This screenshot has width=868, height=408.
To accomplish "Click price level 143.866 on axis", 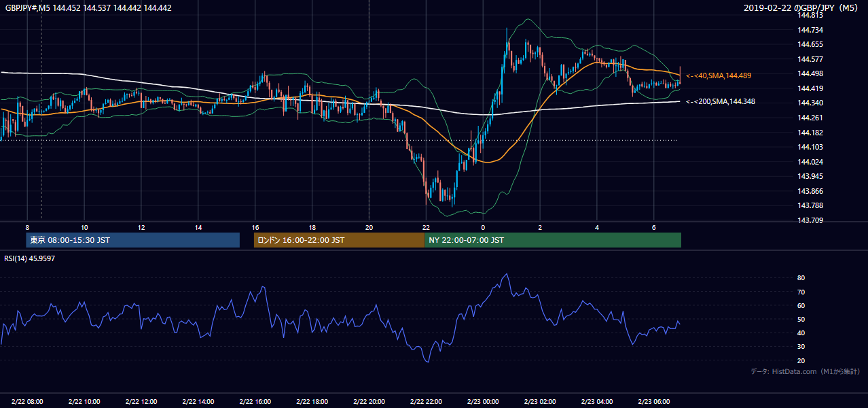I will 810,191.
